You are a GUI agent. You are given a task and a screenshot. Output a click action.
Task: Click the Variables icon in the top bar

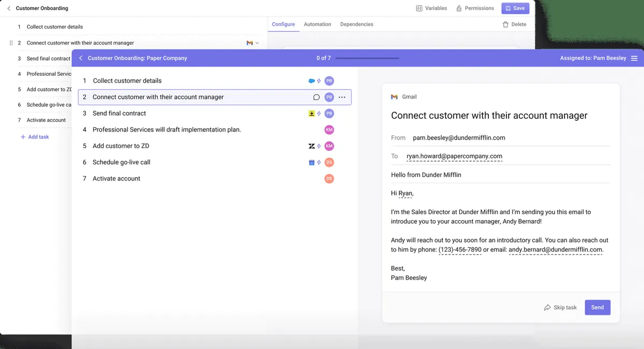[x=419, y=9]
